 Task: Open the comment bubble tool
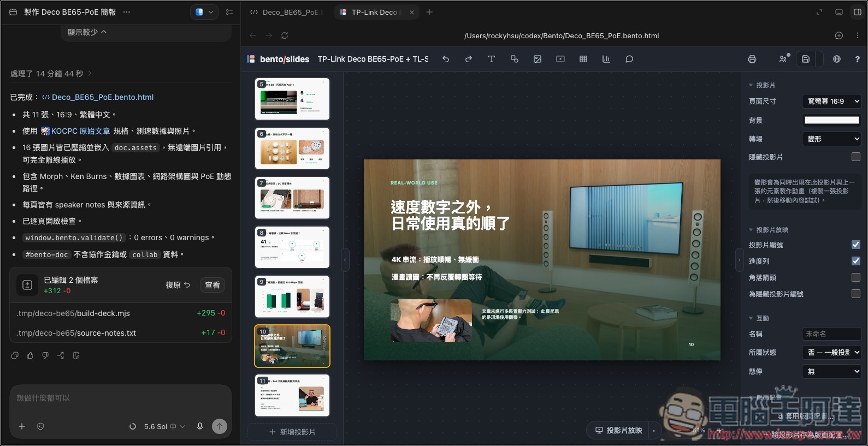pos(629,59)
